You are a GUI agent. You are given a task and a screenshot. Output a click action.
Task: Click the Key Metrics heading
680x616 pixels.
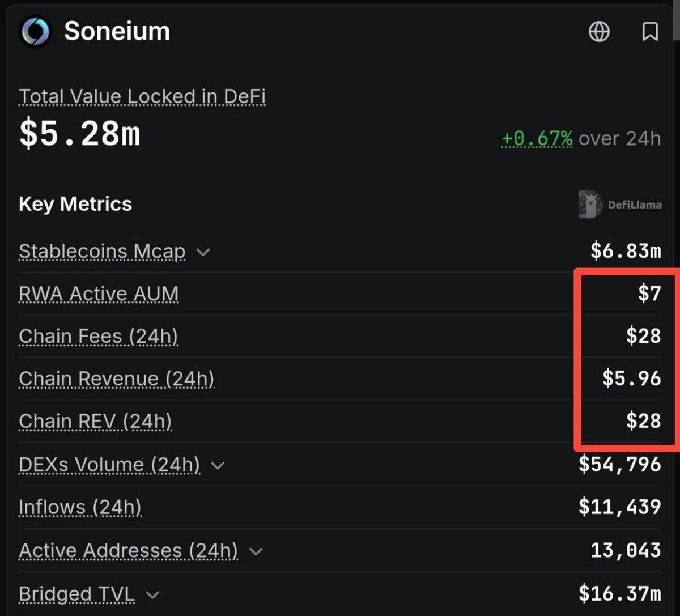[75, 204]
